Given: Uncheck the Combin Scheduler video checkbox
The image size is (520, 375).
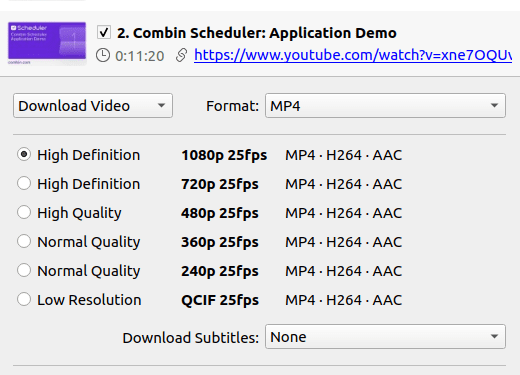Looking at the screenshot, I should tap(104, 33).
